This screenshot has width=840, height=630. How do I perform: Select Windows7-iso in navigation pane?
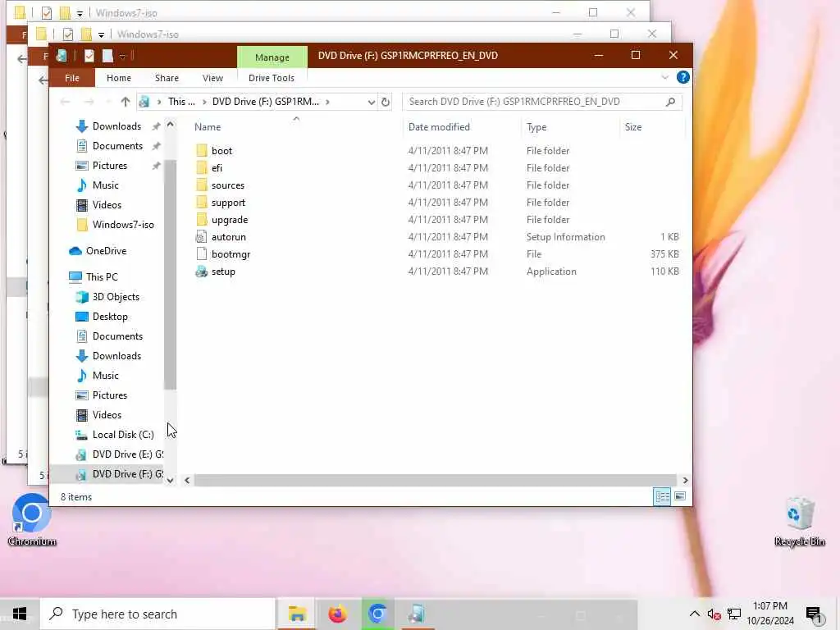click(123, 225)
